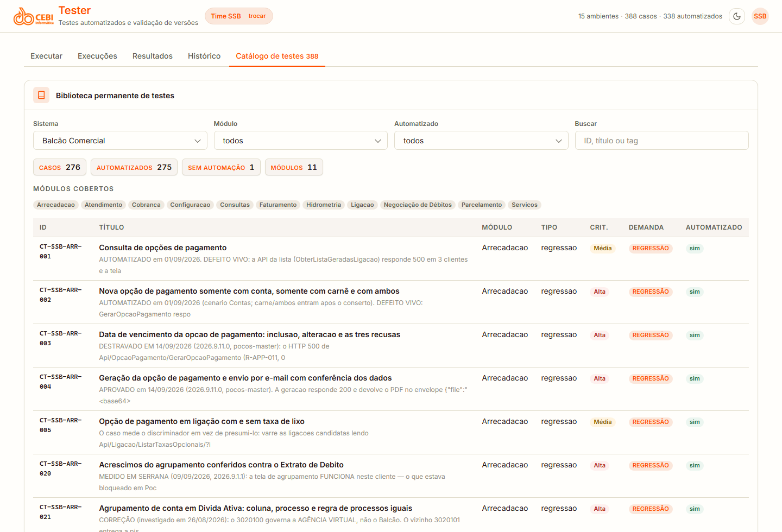Click the AUTOMATIZADO column header
Viewport: 782px width, 532px height.
pyautogui.click(x=714, y=227)
